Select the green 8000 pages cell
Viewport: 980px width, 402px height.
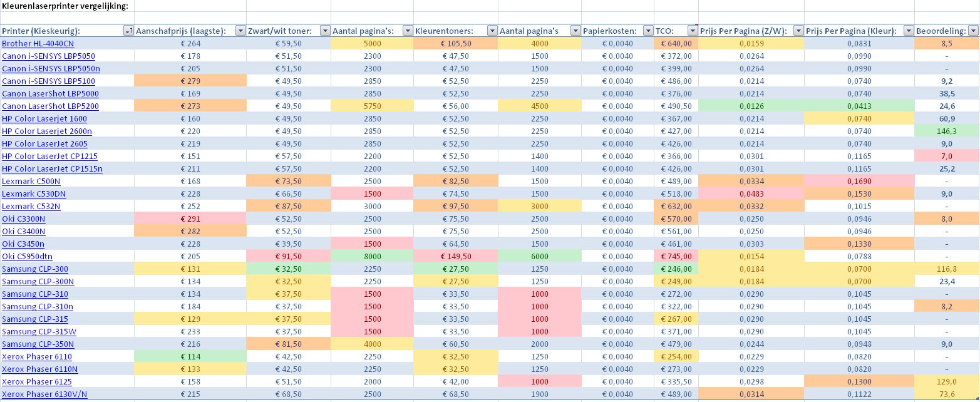click(372, 257)
